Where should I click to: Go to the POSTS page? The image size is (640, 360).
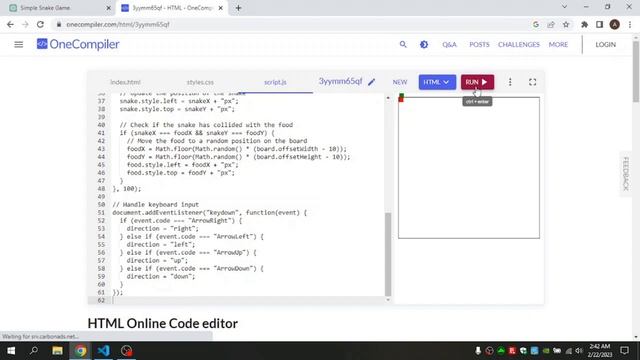479,44
